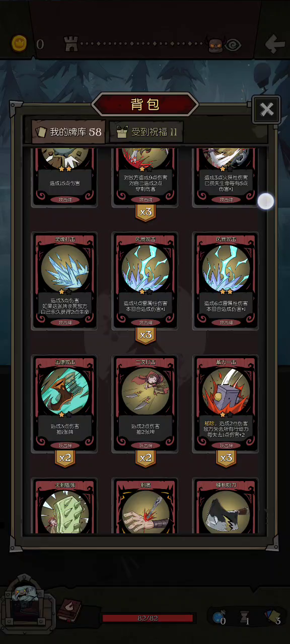Click the hourglass turn counter icon
Image resolution: width=290 pixels, height=644 pixels.
(x=245, y=617)
